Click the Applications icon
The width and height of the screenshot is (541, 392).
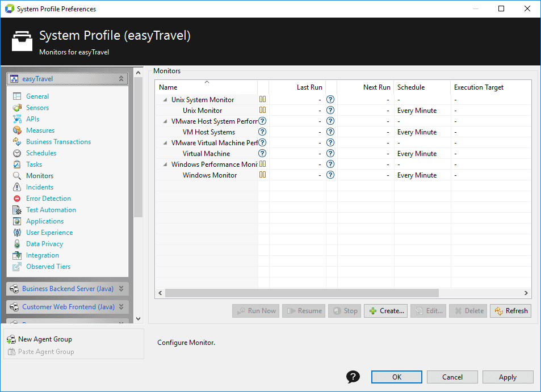tap(17, 221)
